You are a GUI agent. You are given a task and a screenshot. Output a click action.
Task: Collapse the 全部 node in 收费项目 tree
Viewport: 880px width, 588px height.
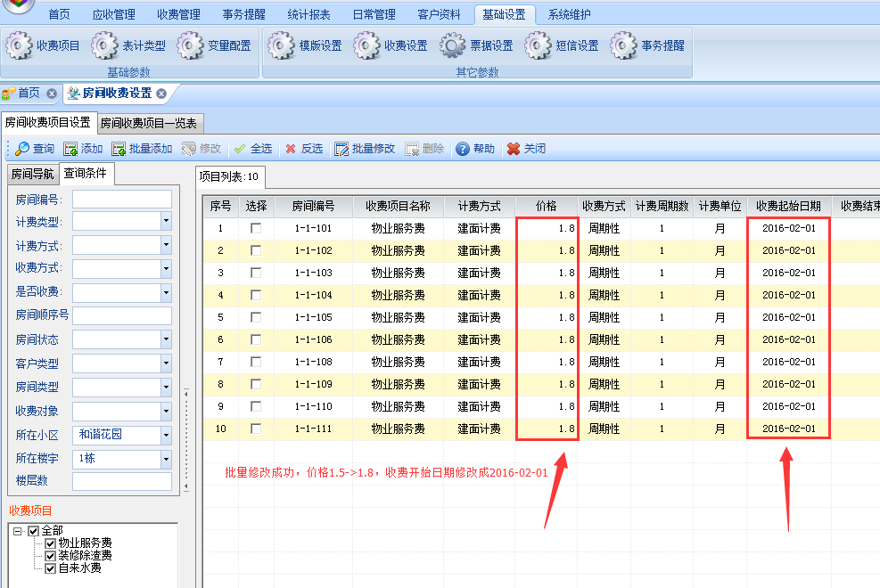(18, 531)
